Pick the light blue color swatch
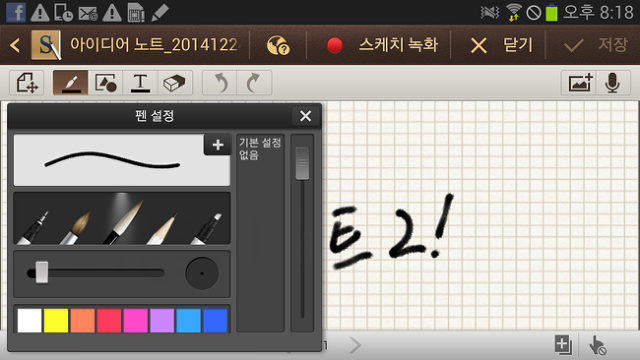Image resolution: width=640 pixels, height=360 pixels. [x=189, y=320]
